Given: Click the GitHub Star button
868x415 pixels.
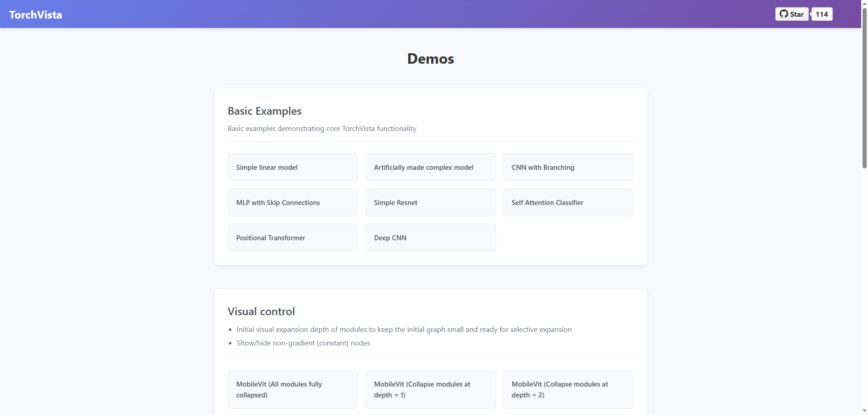Looking at the screenshot, I should [792, 14].
